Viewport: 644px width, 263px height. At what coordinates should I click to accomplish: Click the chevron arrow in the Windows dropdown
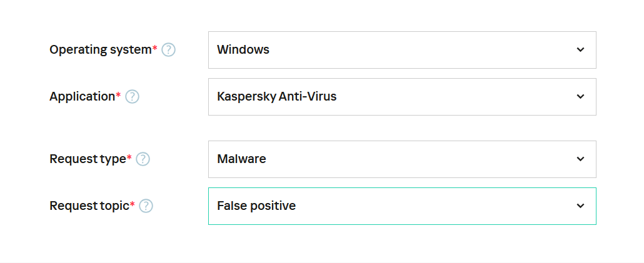pos(580,50)
